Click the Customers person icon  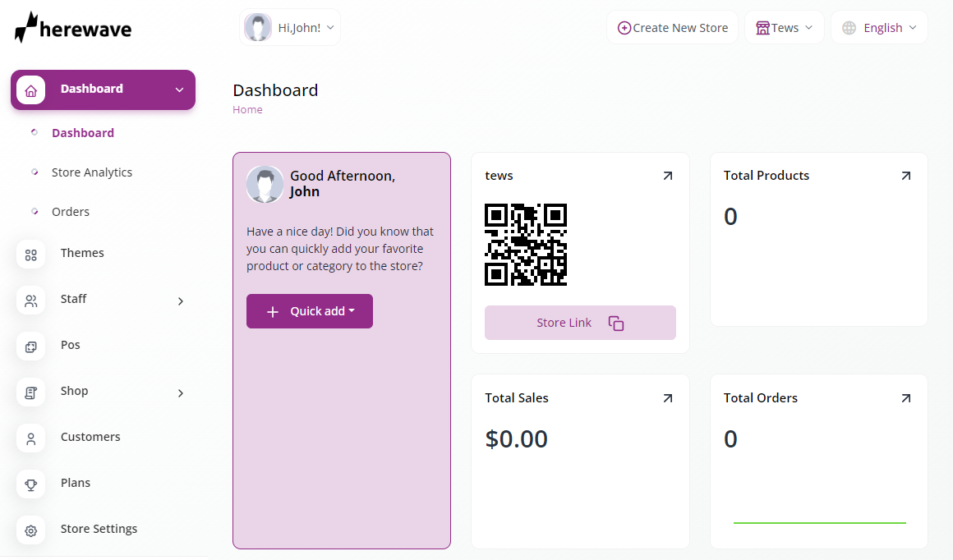pyautogui.click(x=31, y=438)
